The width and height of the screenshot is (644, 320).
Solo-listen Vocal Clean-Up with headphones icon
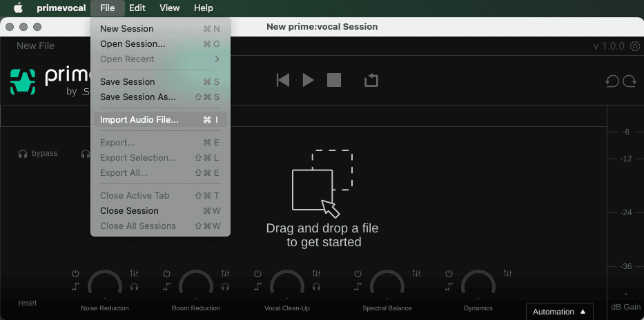pos(316,286)
